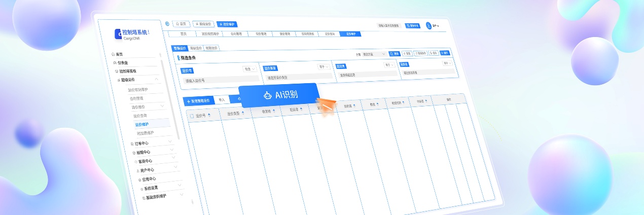
Task: Click the CargoONE logo icon
Action: coord(118,34)
